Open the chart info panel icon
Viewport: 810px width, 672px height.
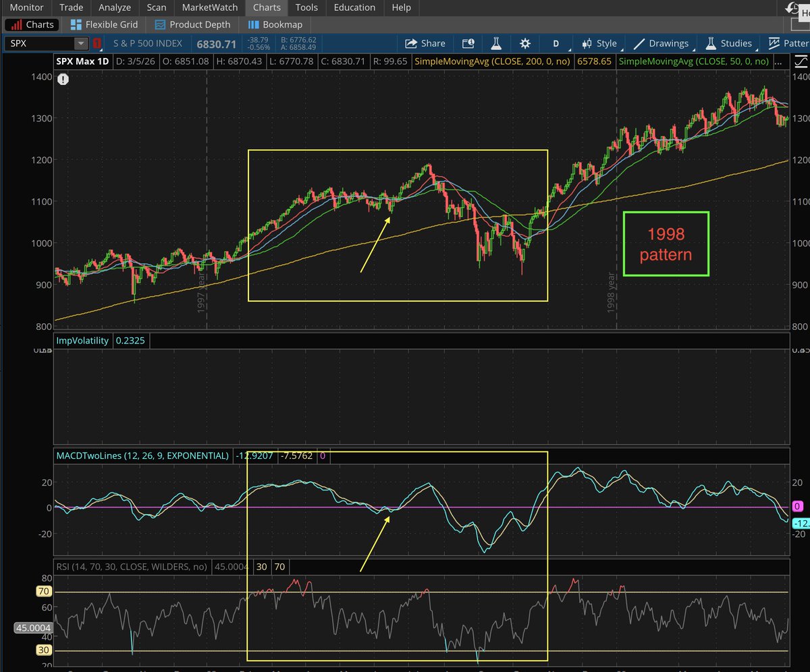468,43
